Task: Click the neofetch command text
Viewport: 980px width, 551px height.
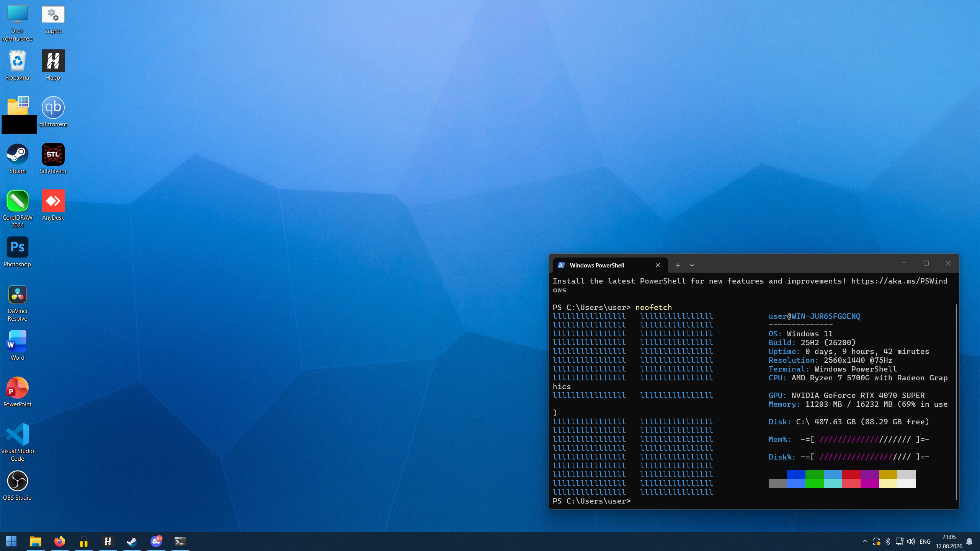Action: (653, 307)
